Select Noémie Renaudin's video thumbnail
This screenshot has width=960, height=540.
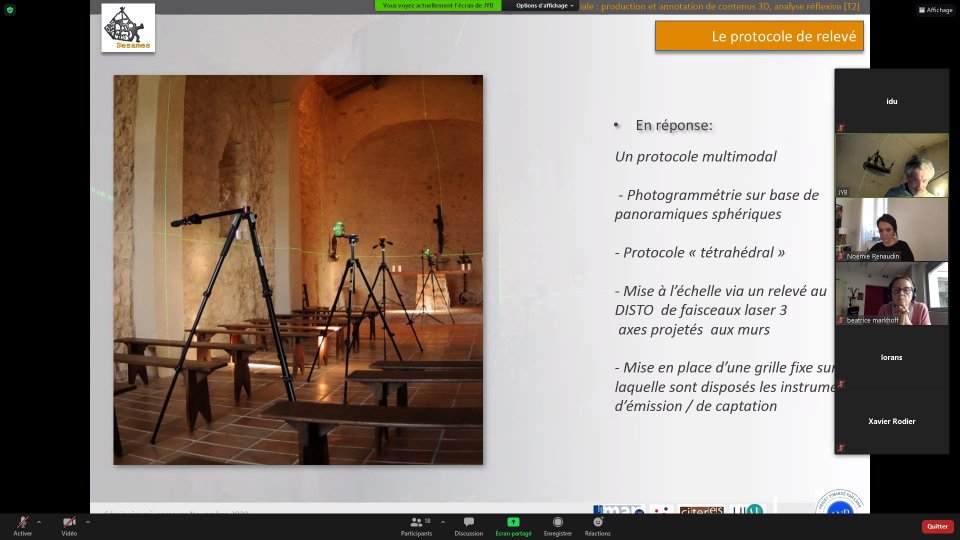(x=891, y=229)
